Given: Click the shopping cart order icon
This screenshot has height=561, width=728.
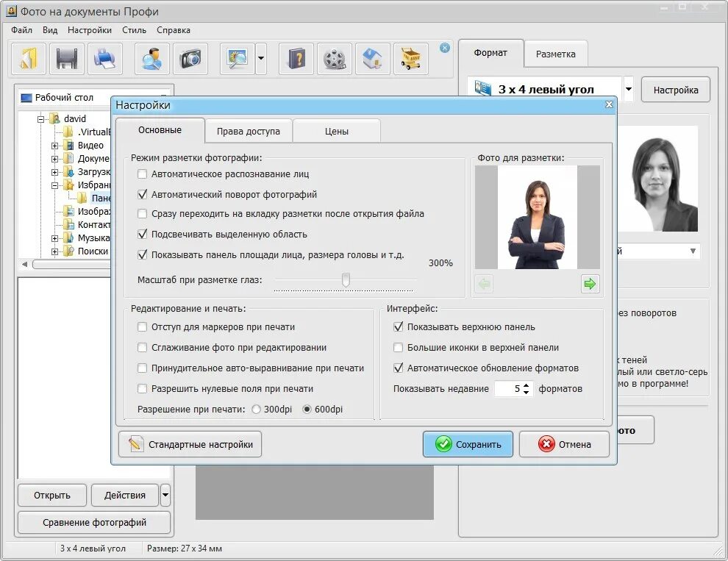Looking at the screenshot, I should [410, 59].
